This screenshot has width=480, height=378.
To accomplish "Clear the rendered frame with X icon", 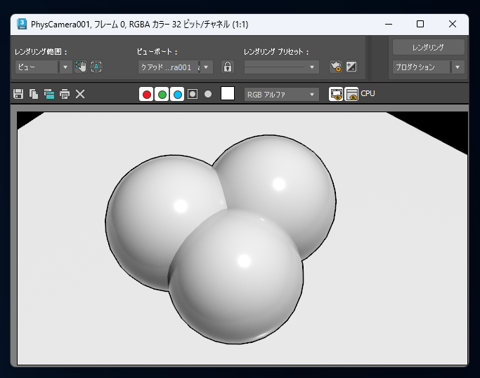I will (80, 94).
